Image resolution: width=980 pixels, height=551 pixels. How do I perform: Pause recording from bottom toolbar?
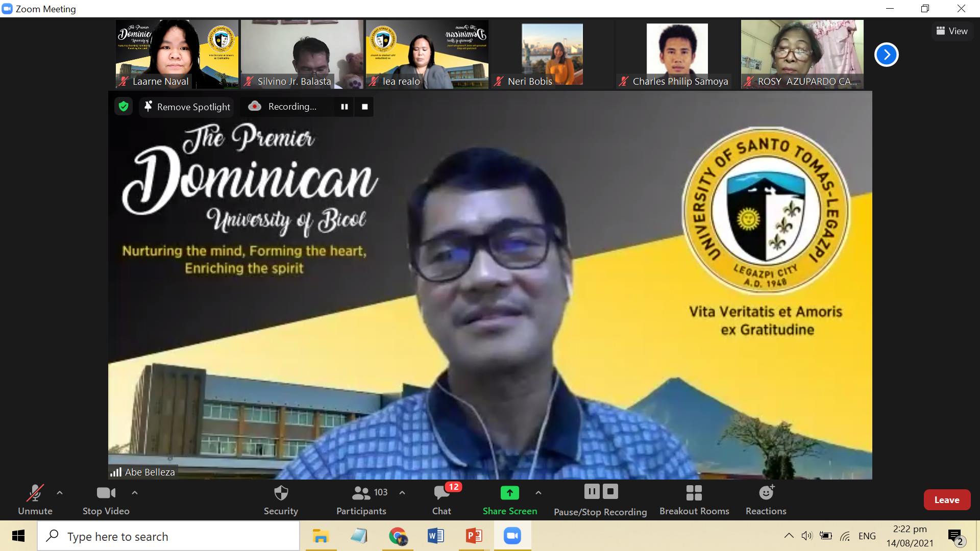click(592, 491)
